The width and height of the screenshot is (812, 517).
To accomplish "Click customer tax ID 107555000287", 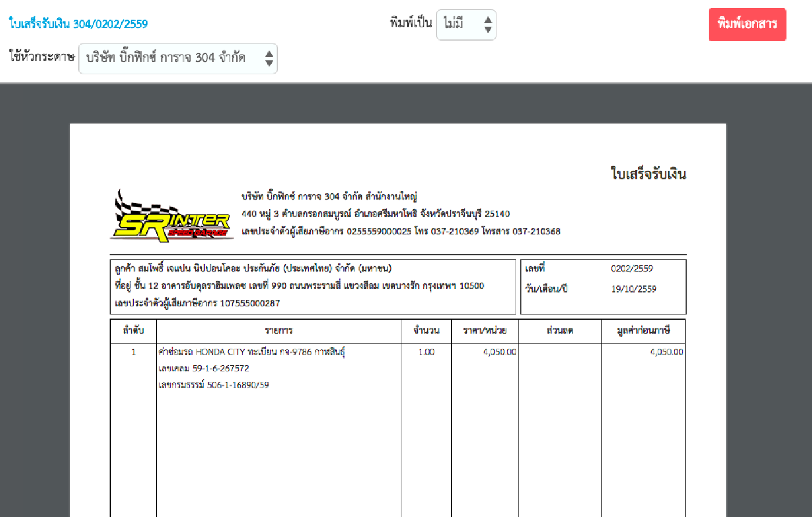I will [x=197, y=303].
